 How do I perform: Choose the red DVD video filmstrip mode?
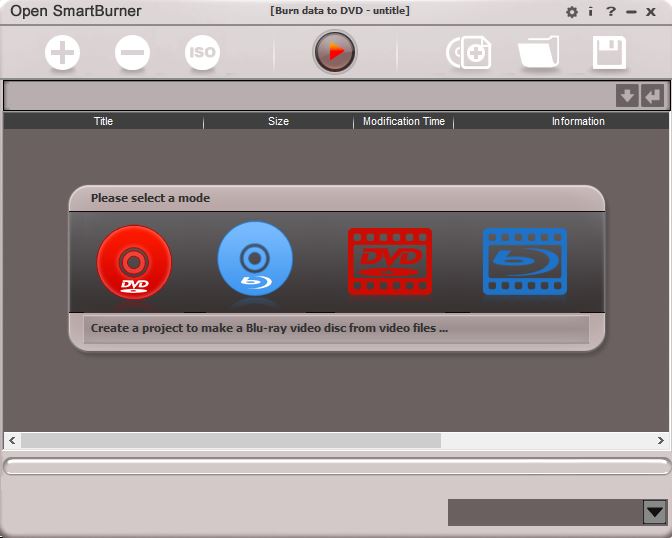(x=390, y=261)
